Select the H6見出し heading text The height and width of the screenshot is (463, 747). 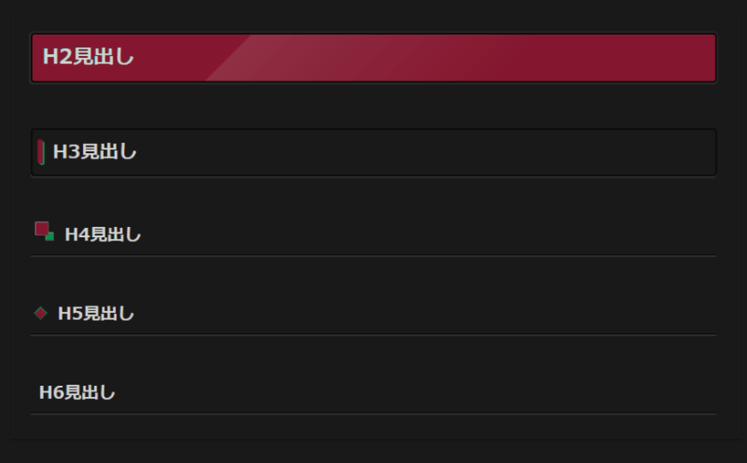point(77,392)
